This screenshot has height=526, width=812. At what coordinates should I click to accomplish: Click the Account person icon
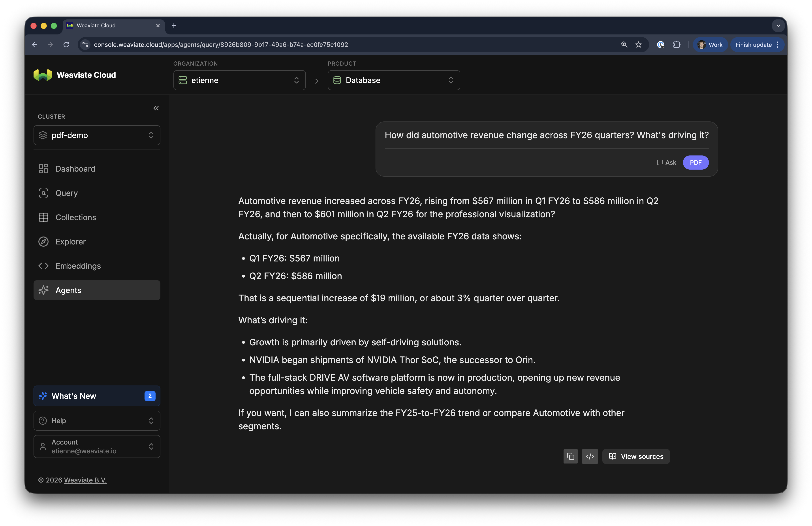pyautogui.click(x=43, y=447)
